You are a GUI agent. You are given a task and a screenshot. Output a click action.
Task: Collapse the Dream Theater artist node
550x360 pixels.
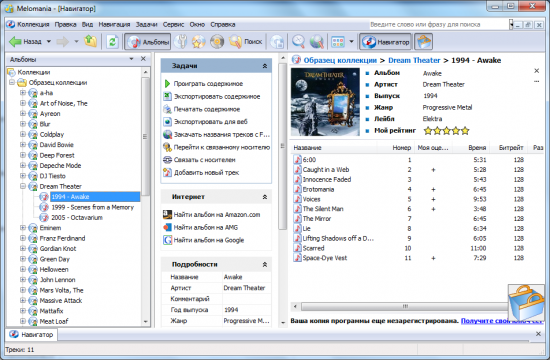coord(23,186)
